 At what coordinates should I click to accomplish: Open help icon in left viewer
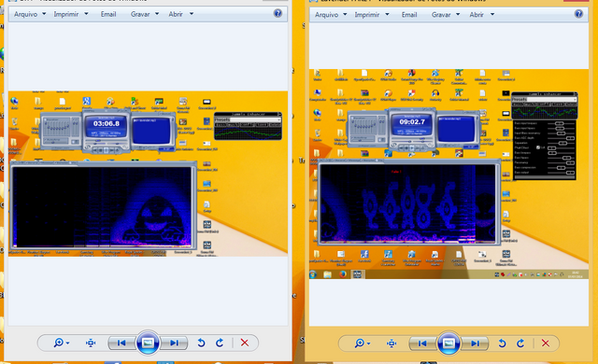coord(278,13)
